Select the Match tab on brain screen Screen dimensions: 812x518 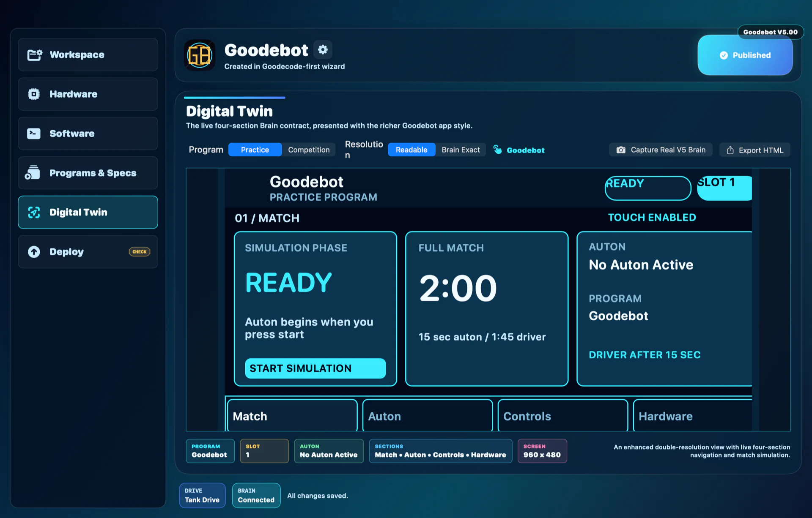(292, 416)
